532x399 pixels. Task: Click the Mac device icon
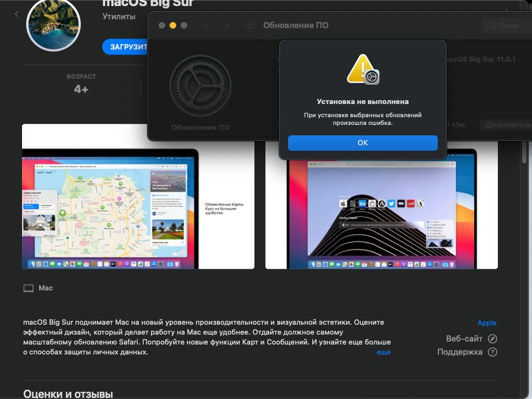tap(29, 288)
